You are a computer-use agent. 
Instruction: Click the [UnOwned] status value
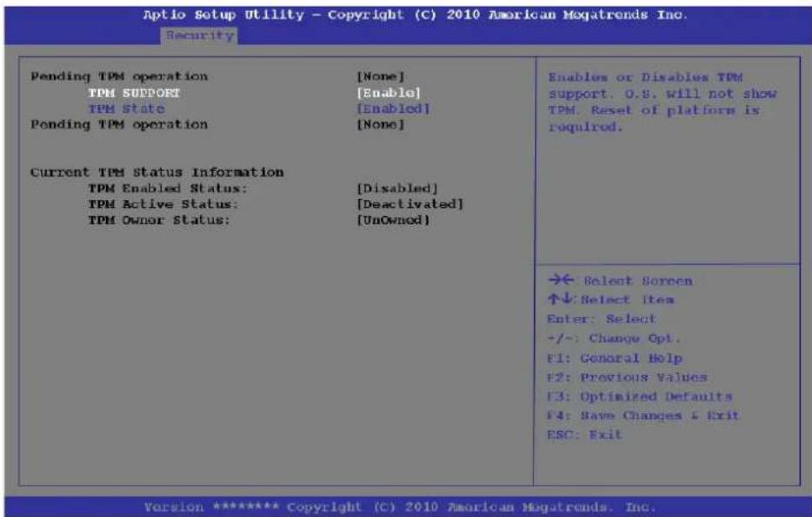(x=393, y=220)
